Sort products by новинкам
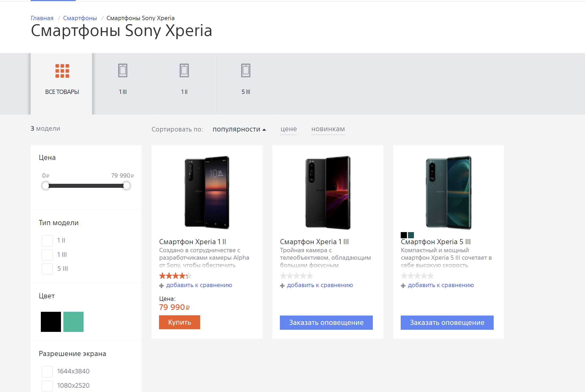 328,129
